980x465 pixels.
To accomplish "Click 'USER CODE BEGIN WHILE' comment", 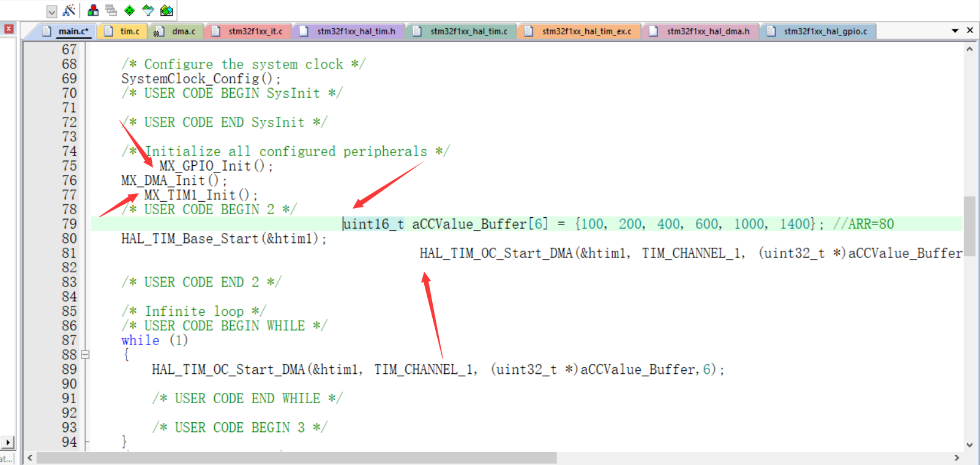I will [x=224, y=326].
